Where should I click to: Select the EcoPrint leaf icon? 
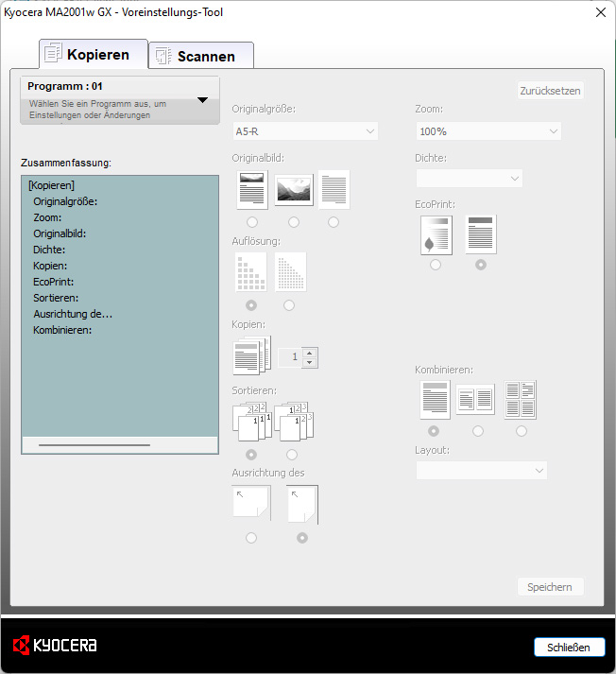tap(436, 235)
